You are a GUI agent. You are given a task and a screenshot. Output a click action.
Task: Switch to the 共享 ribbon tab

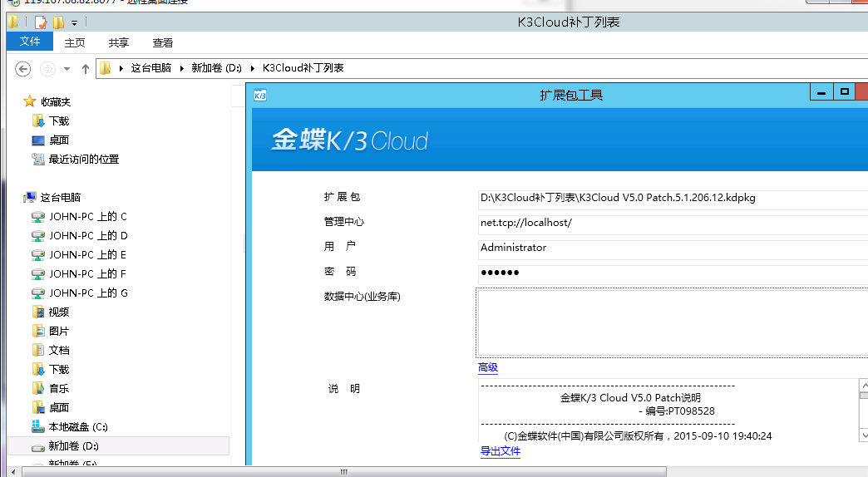point(118,42)
